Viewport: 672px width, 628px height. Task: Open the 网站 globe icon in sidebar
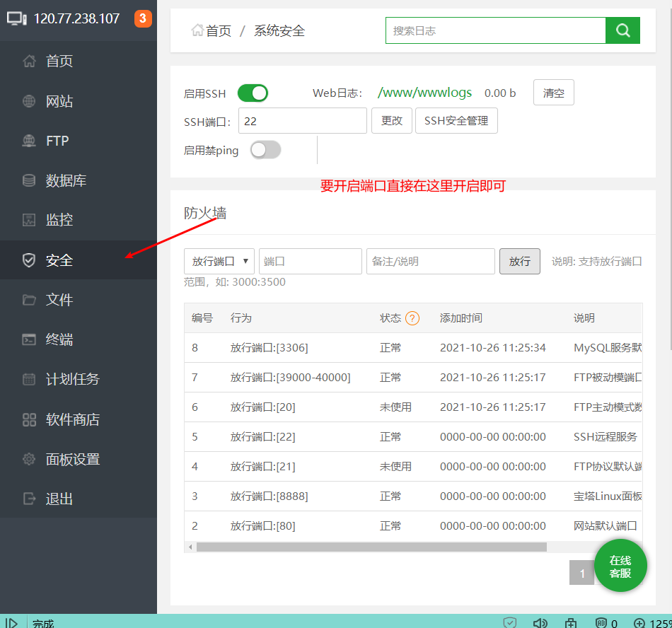[x=29, y=101]
